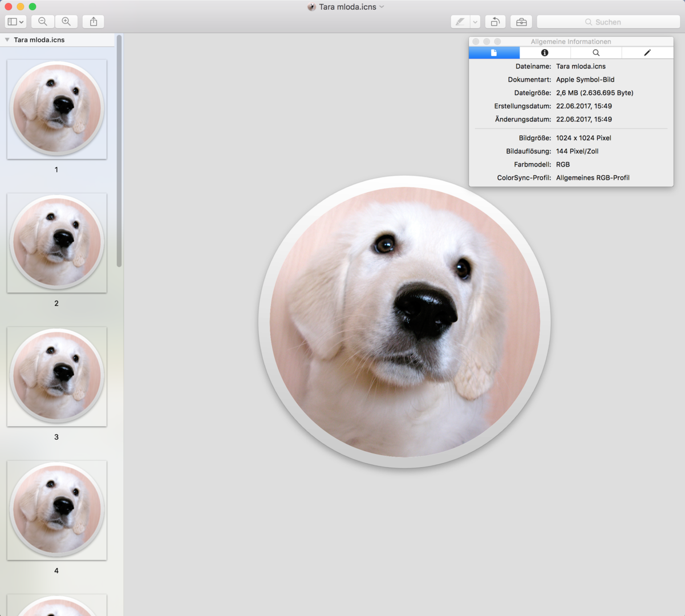Zoom in on the image
The image size is (685, 616).
pos(66,22)
